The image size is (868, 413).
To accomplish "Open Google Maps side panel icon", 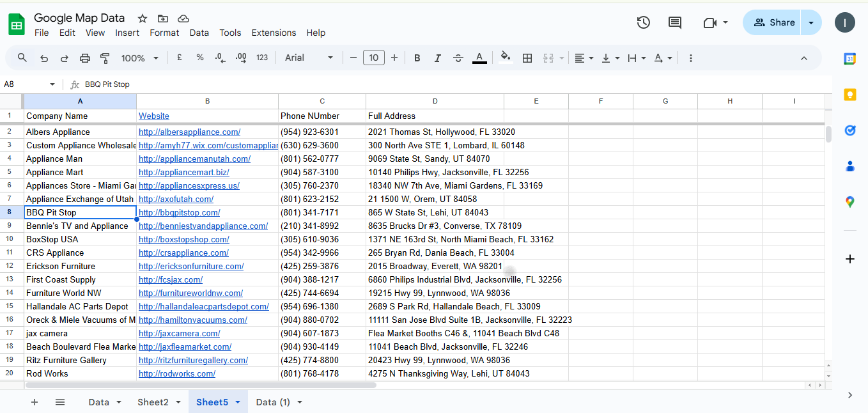I will point(849,202).
